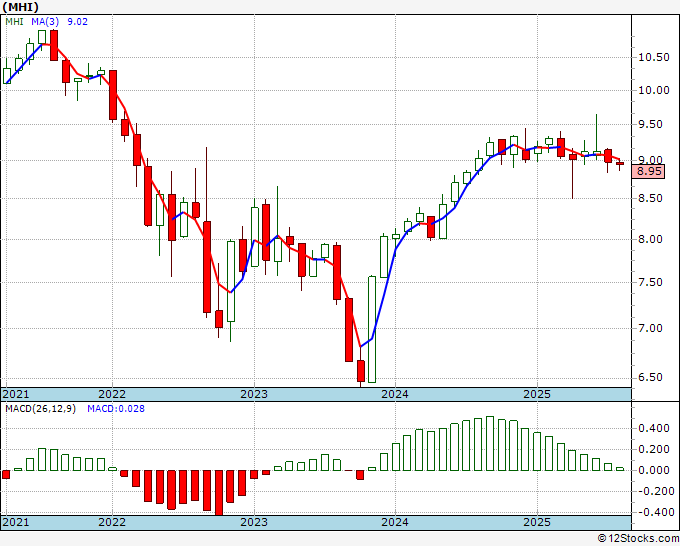The image size is (680, 546).
Task: Click the 8.95 current price tag
Action: [x=649, y=171]
